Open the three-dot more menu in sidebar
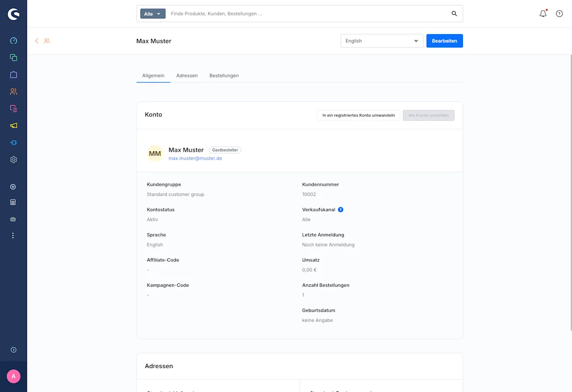 coord(13,235)
